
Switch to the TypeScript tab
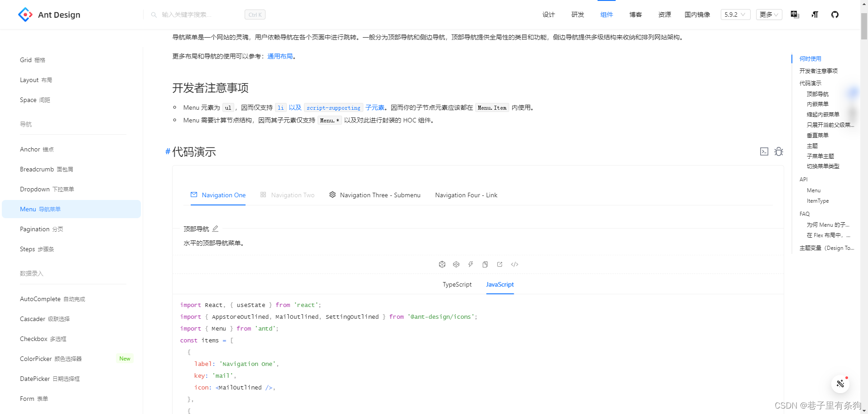pos(457,284)
